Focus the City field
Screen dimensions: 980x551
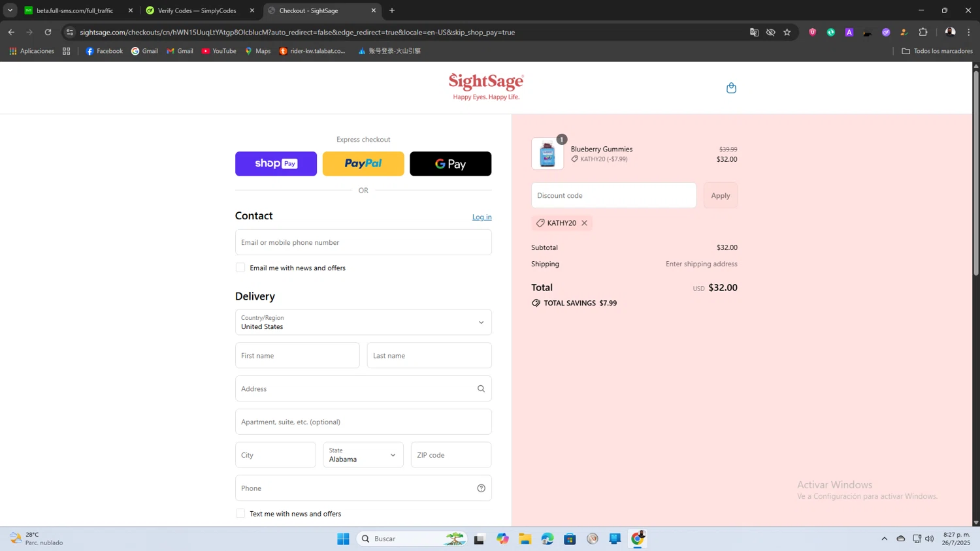[275, 455]
